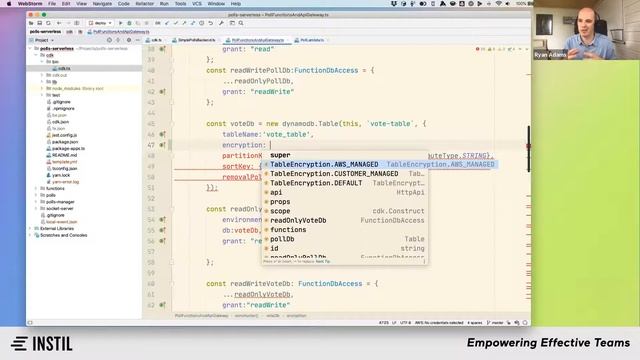640x360 pixels.
Task: Open the Refactor menu
Action: [x=144, y=4]
